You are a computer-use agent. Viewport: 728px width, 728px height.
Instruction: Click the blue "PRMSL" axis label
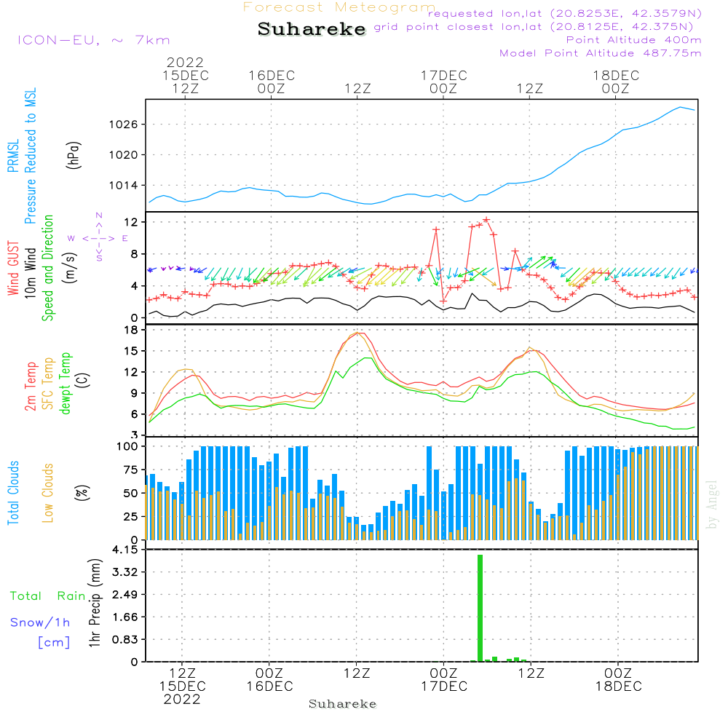point(13,157)
